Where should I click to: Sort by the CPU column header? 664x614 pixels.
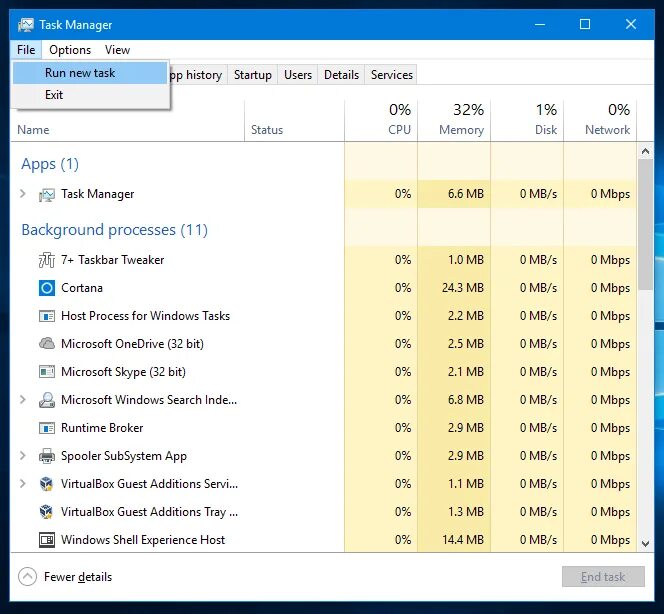point(381,121)
